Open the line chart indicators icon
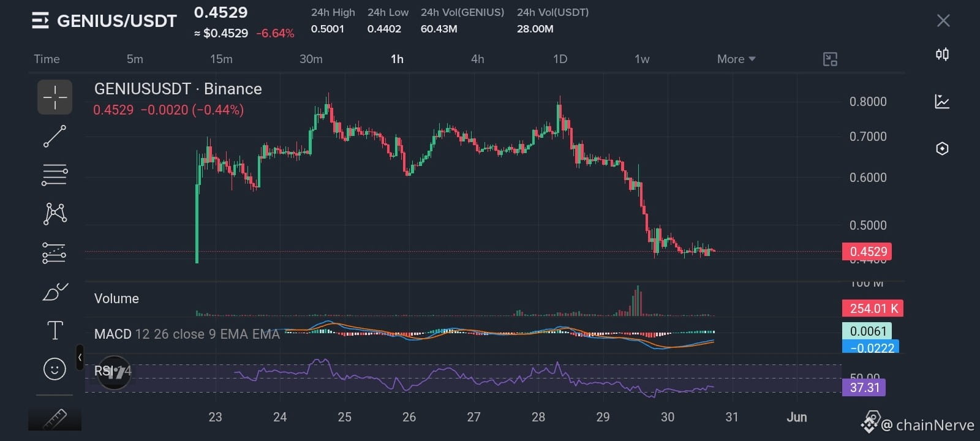 [942, 102]
